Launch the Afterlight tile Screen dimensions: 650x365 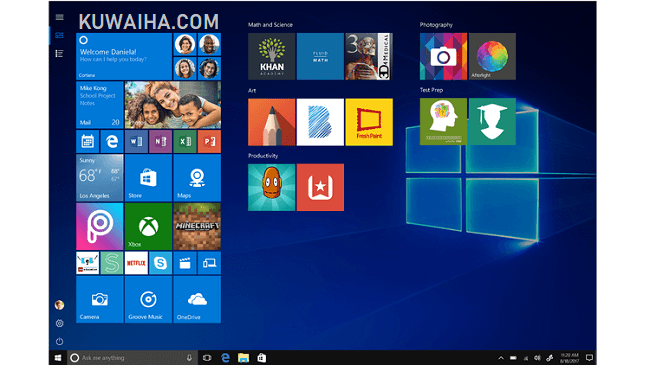[x=492, y=56]
